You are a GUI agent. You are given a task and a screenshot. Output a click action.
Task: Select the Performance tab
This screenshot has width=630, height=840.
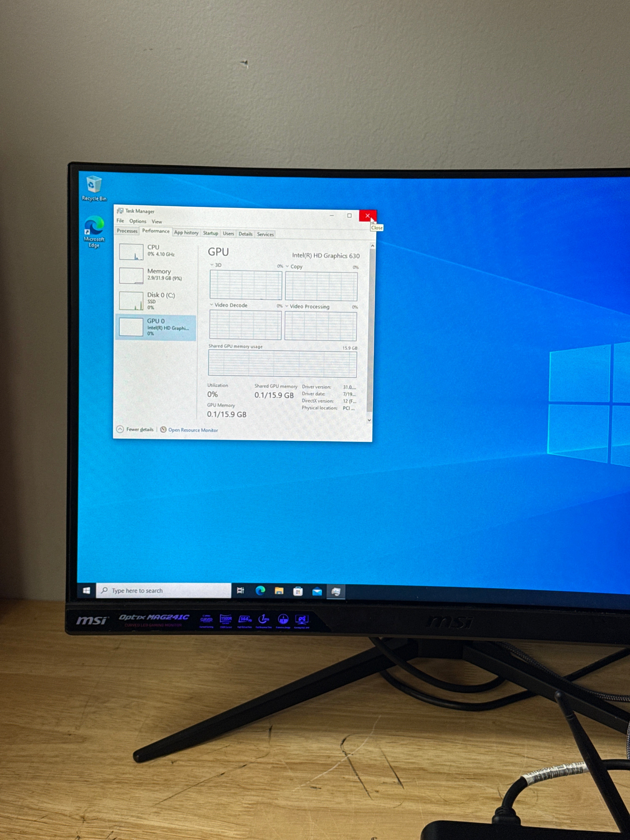click(x=156, y=231)
